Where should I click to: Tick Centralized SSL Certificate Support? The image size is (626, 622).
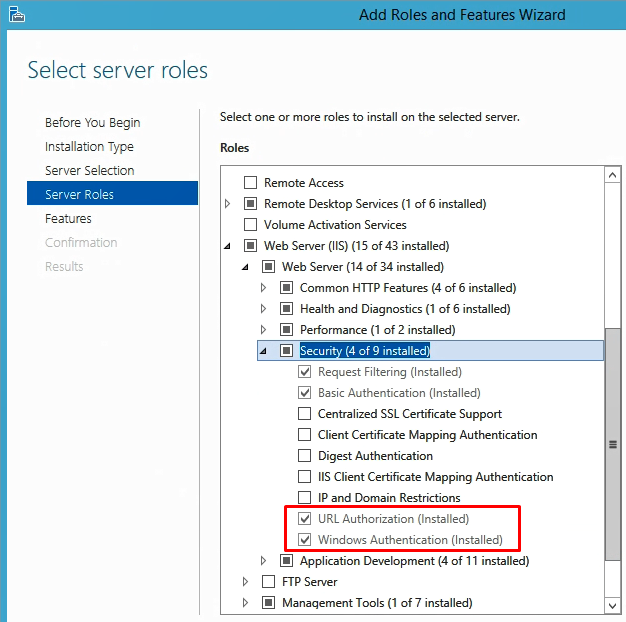(305, 414)
